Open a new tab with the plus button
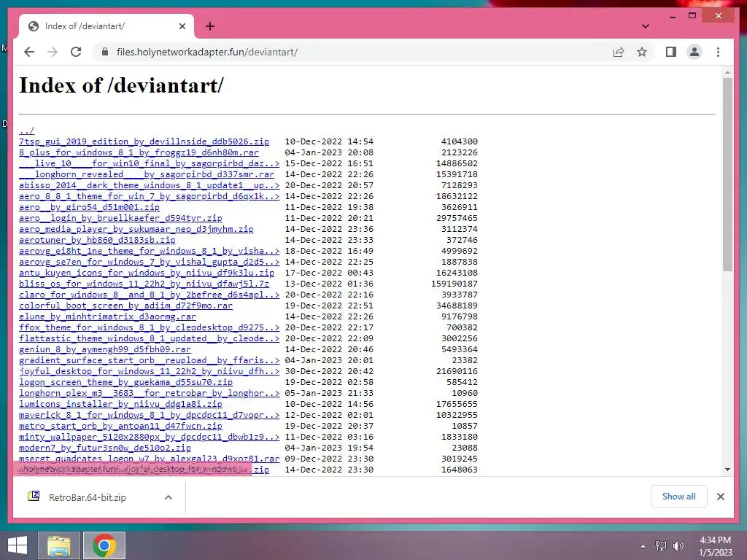This screenshot has width=747, height=560. 209,26
